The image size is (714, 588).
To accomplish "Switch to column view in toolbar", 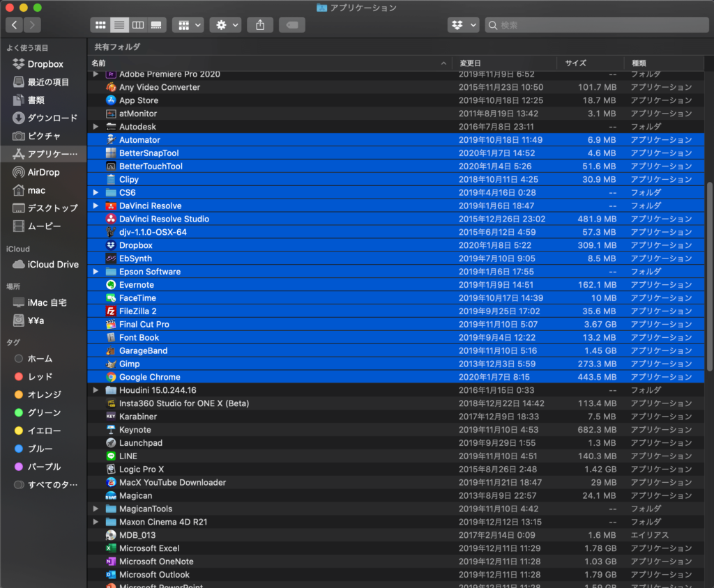I will tap(138, 25).
